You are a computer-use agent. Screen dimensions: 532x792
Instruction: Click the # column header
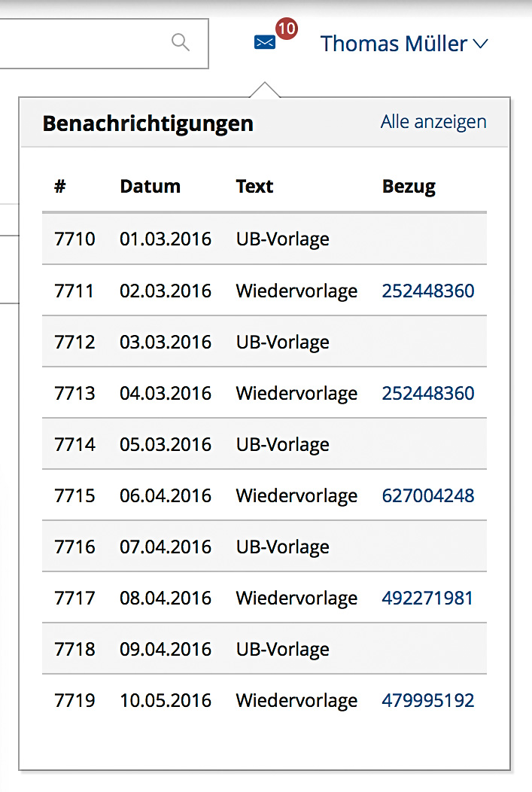pyautogui.click(x=60, y=187)
